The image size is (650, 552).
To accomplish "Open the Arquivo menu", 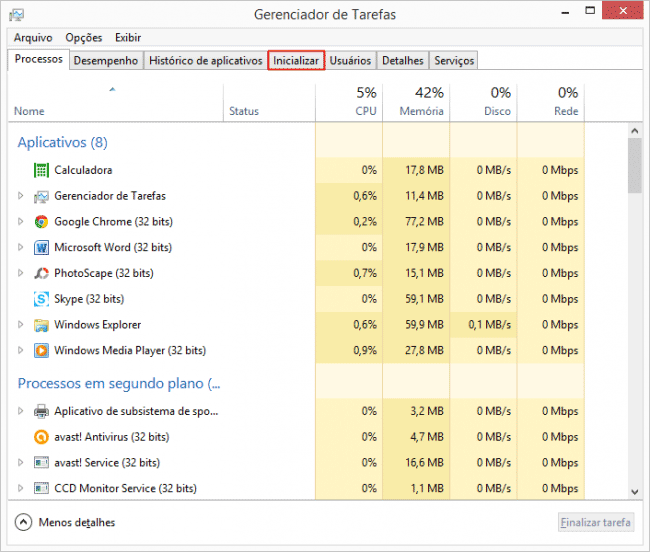I will point(33,37).
